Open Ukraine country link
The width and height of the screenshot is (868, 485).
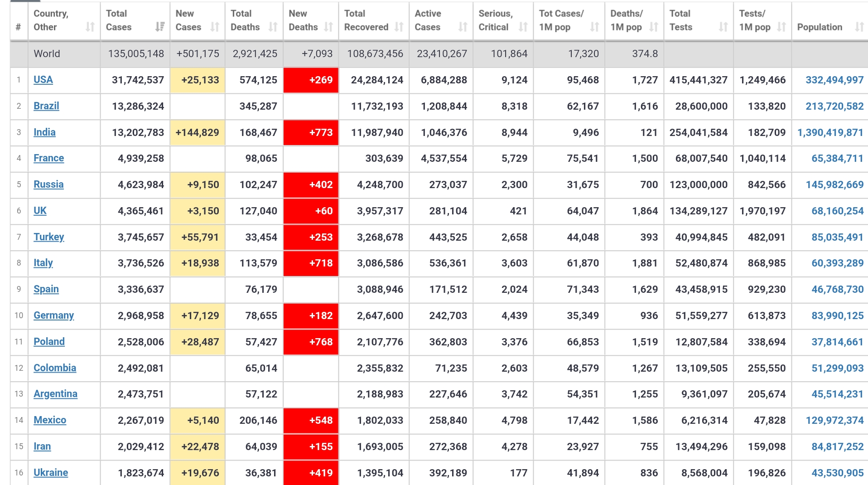[x=51, y=473]
